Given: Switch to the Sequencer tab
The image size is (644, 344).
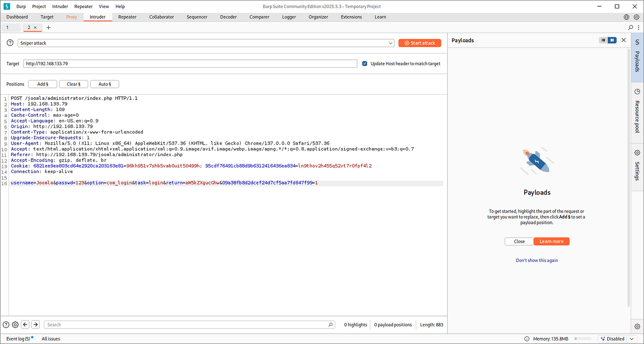Looking at the screenshot, I should tap(197, 17).
